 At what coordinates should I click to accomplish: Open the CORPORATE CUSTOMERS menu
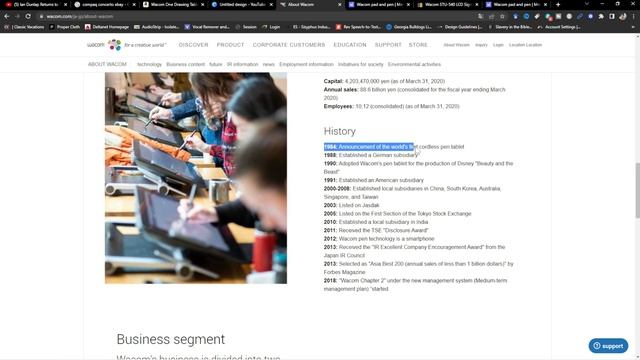(x=289, y=45)
